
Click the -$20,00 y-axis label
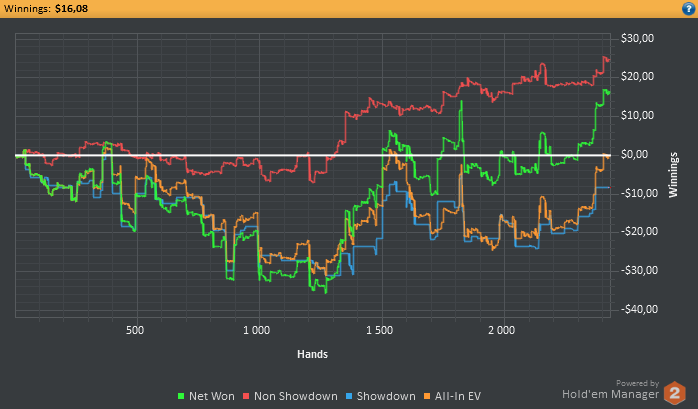coord(639,231)
